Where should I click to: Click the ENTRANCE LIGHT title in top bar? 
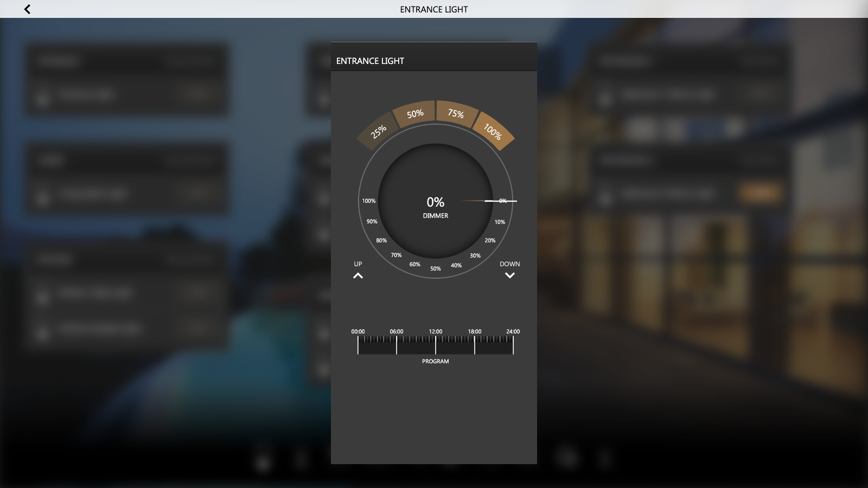(x=434, y=9)
